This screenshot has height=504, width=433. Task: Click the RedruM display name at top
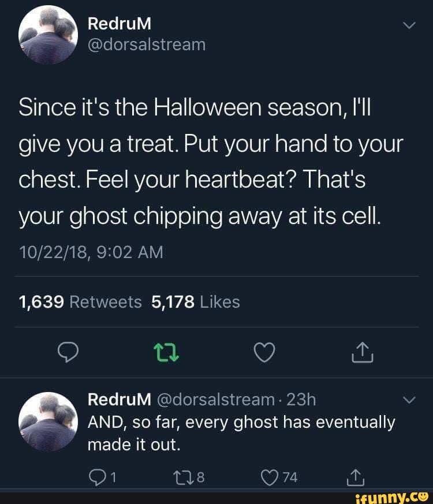point(119,24)
